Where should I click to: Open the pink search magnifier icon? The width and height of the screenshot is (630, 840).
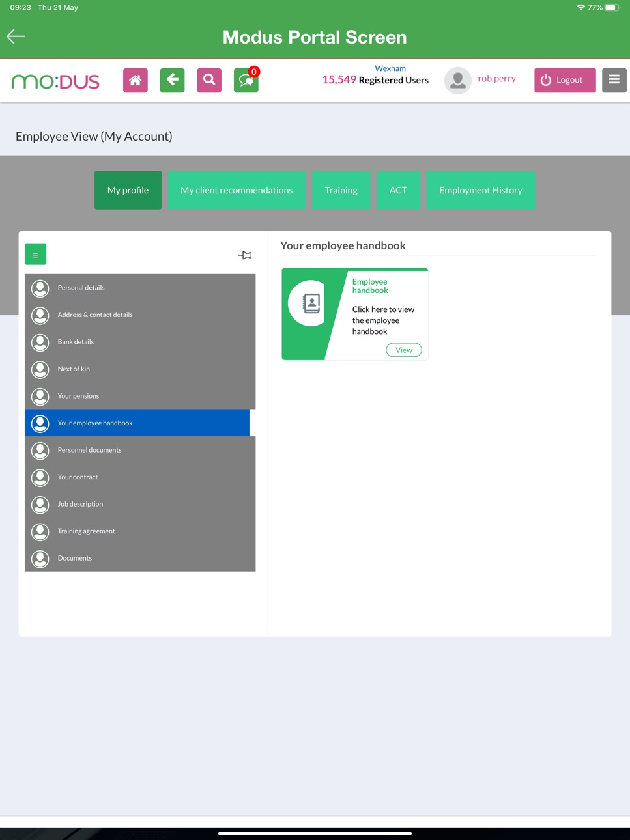pos(209,80)
